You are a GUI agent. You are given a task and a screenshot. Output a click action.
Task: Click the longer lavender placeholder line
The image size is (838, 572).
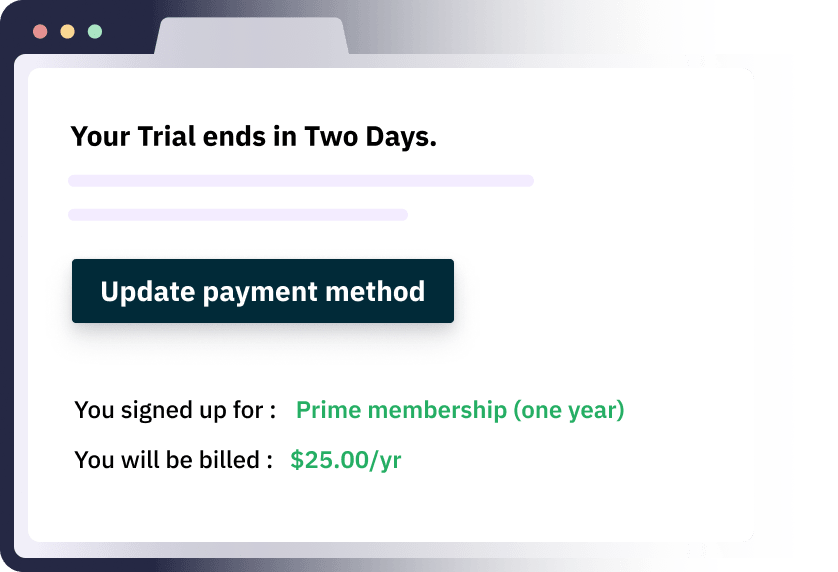(300, 181)
